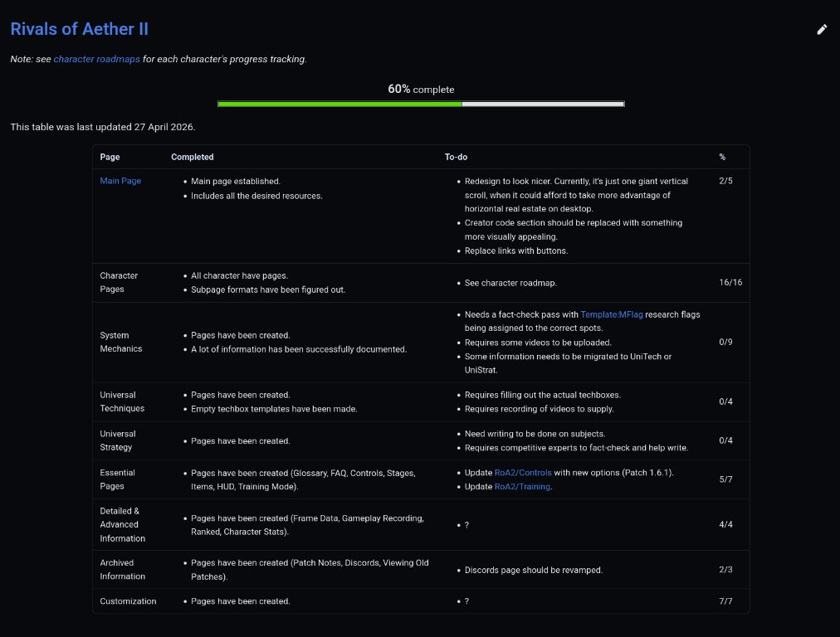Click 'This table was last updated' line

click(103, 127)
